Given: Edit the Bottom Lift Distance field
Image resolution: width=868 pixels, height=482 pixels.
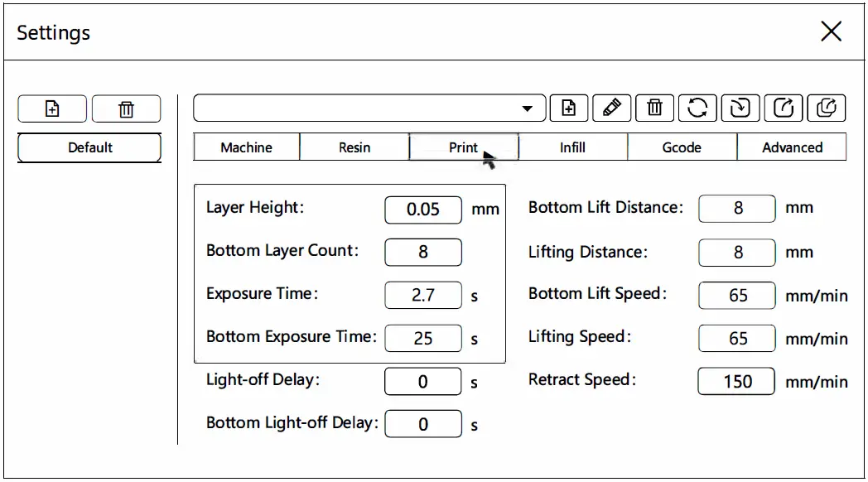Looking at the screenshot, I should point(737,209).
